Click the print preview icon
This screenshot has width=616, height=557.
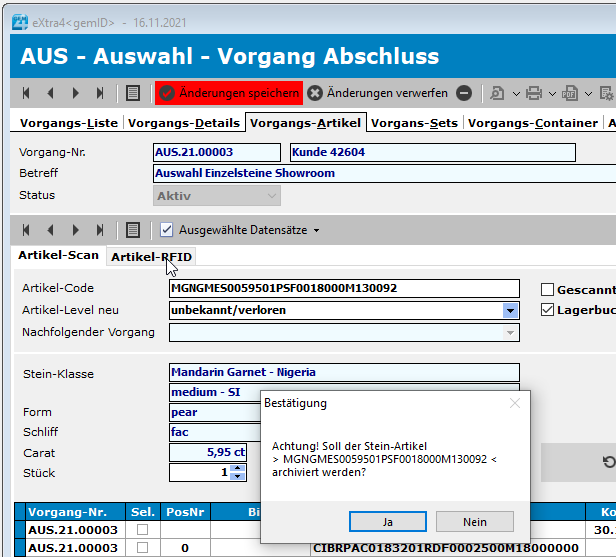[x=497, y=93]
